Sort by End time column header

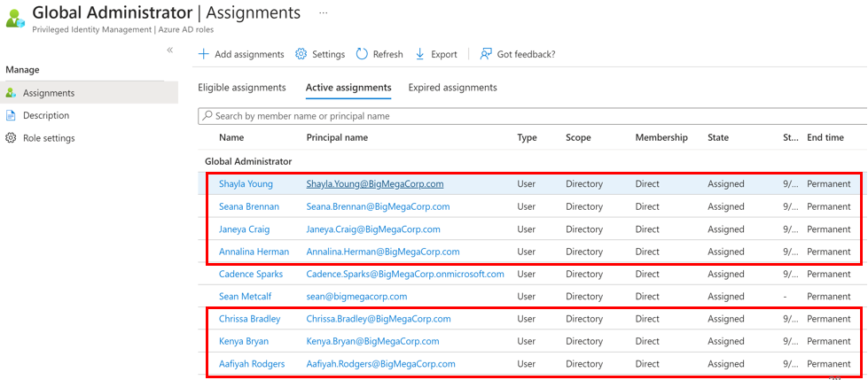point(825,138)
